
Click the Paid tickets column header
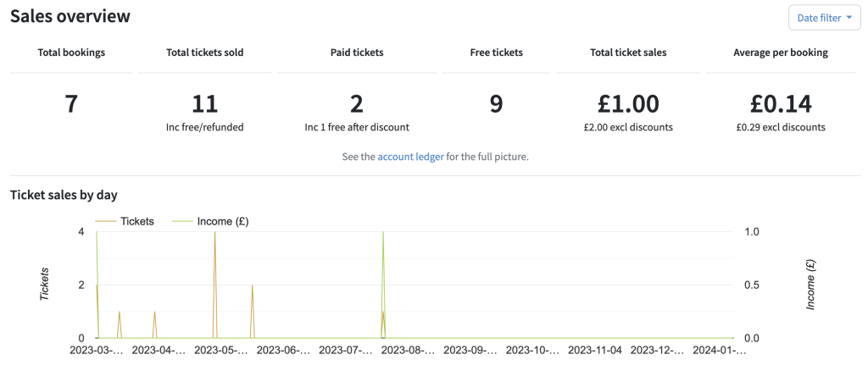tap(357, 53)
